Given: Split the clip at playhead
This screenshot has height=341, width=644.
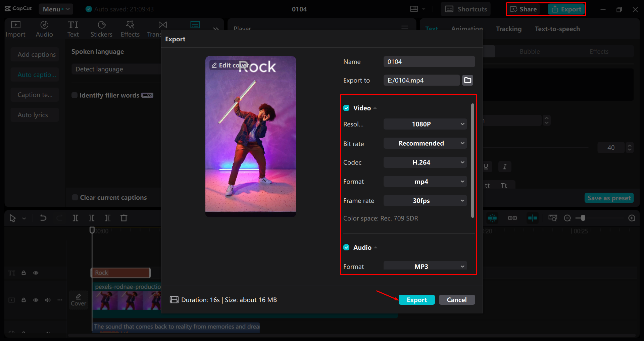Looking at the screenshot, I should point(75,218).
